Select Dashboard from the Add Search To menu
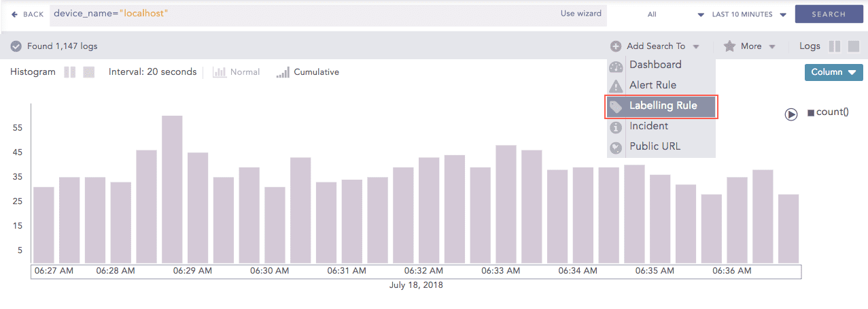The height and width of the screenshot is (309, 868). [655, 65]
